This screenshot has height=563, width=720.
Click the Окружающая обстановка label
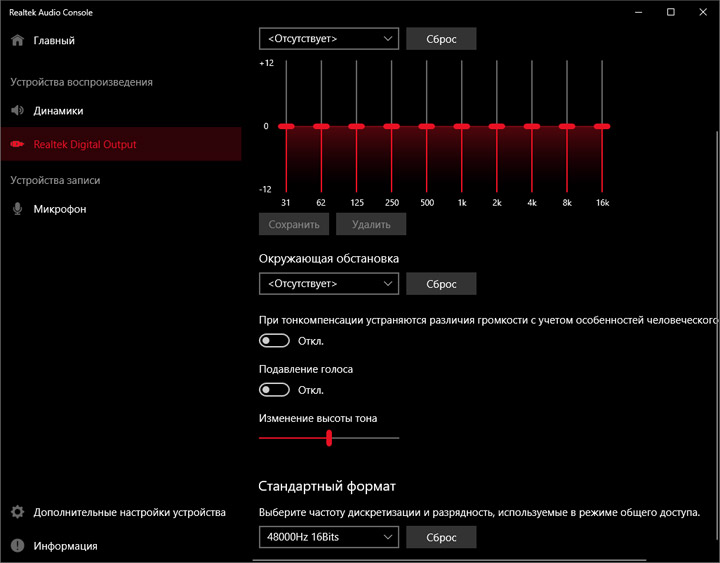point(329,259)
